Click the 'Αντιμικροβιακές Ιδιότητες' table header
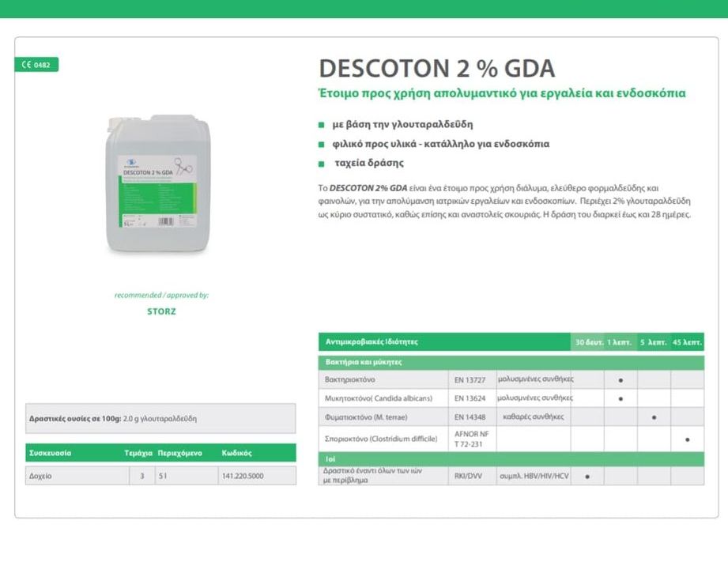Viewport: 728px width, 588px height. [372, 342]
